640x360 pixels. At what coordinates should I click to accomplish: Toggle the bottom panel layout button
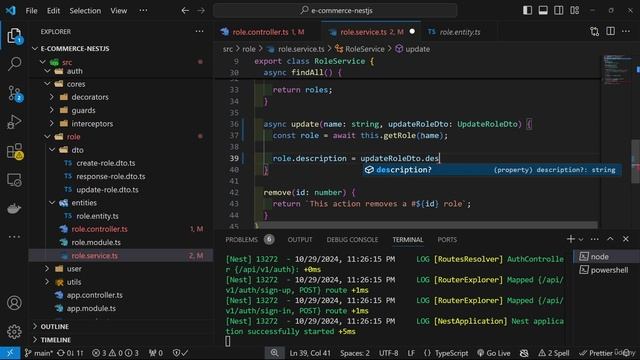(x=543, y=10)
